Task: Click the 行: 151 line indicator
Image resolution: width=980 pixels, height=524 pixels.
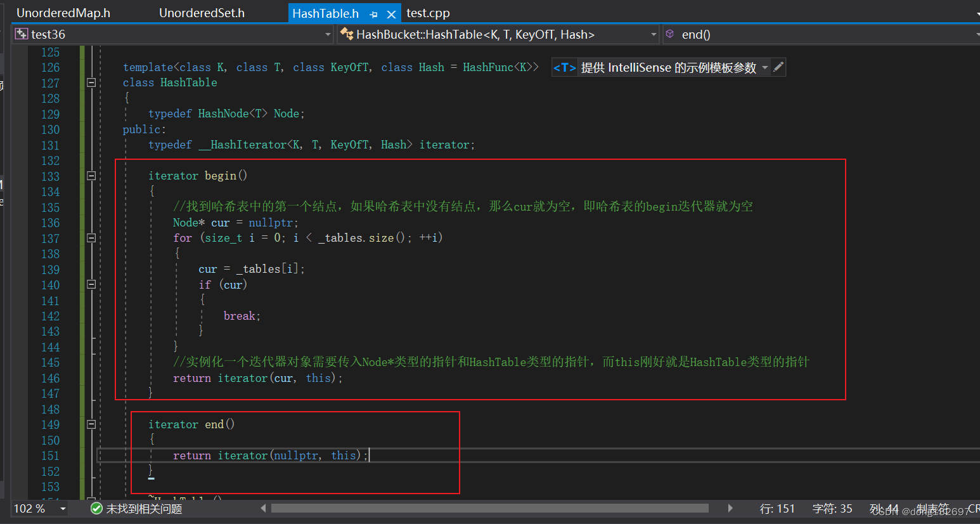Action: point(777,509)
